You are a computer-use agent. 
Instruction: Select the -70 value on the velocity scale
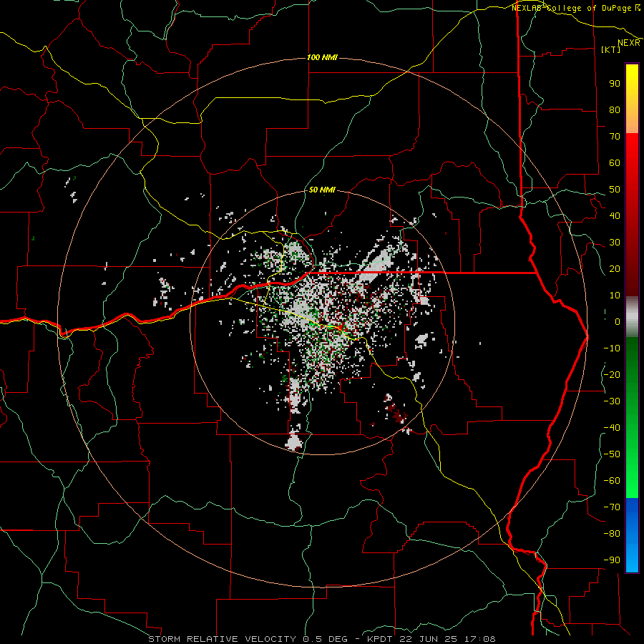point(612,507)
